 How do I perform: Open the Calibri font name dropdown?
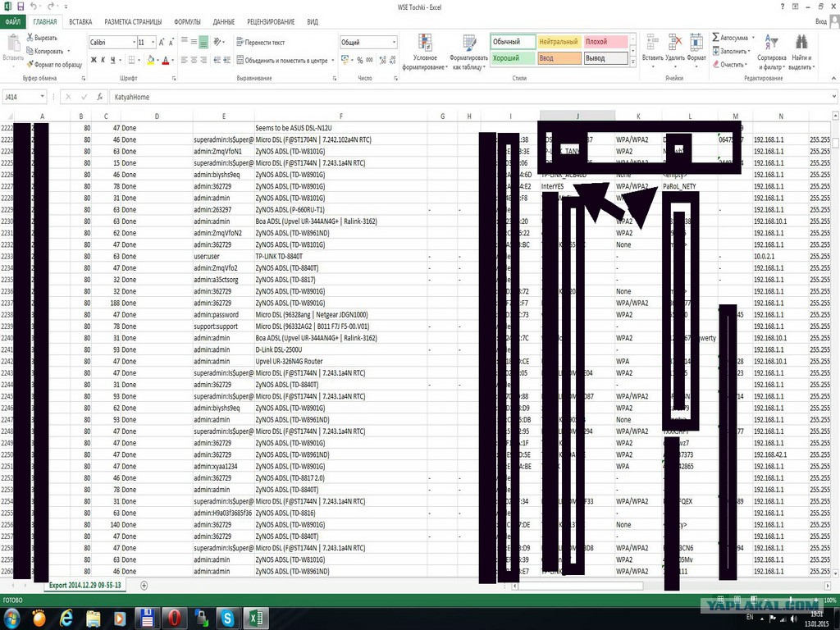134,43
